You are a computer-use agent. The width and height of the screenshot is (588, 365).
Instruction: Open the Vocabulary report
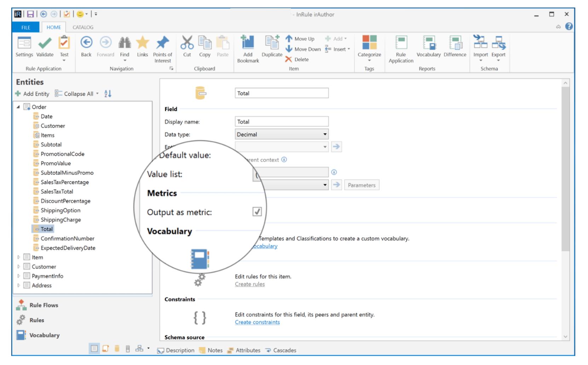(x=428, y=46)
